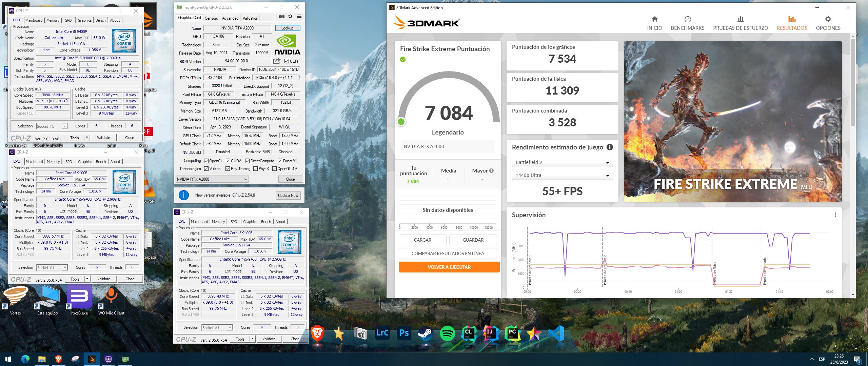Launch PyCharm from the dock

click(512, 334)
